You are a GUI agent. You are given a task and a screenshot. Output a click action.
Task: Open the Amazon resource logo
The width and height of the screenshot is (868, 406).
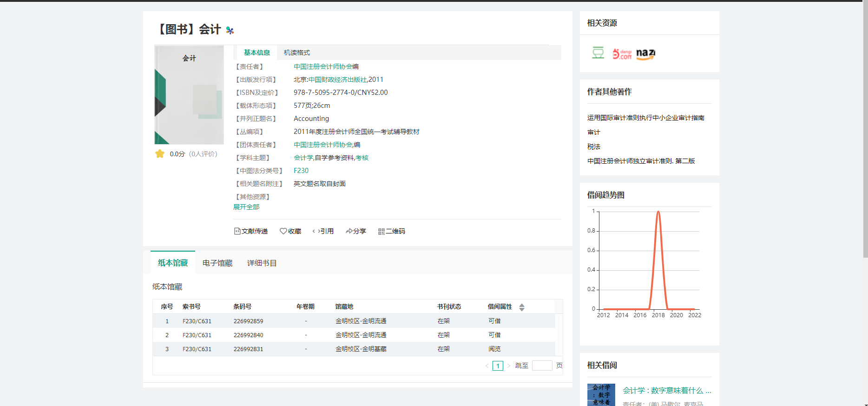click(645, 54)
